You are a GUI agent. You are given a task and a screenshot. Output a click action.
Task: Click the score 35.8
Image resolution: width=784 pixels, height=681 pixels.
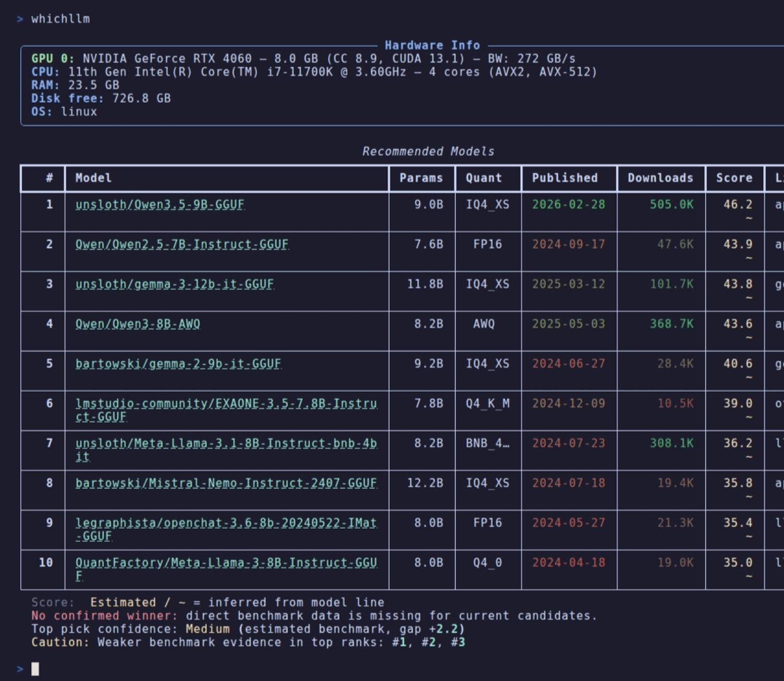pos(738,483)
